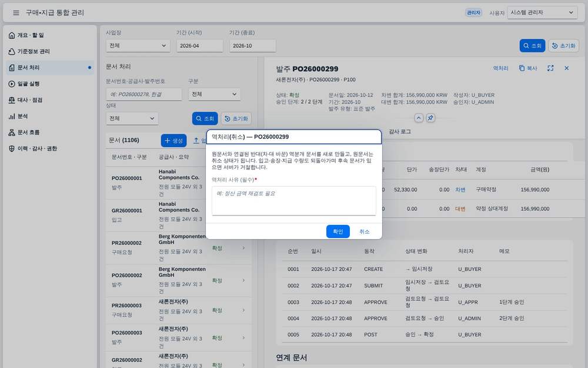Viewport: 588px width, 368px height.
Task: Click the 문서 (1106) list heading
Action: pyautogui.click(x=123, y=140)
